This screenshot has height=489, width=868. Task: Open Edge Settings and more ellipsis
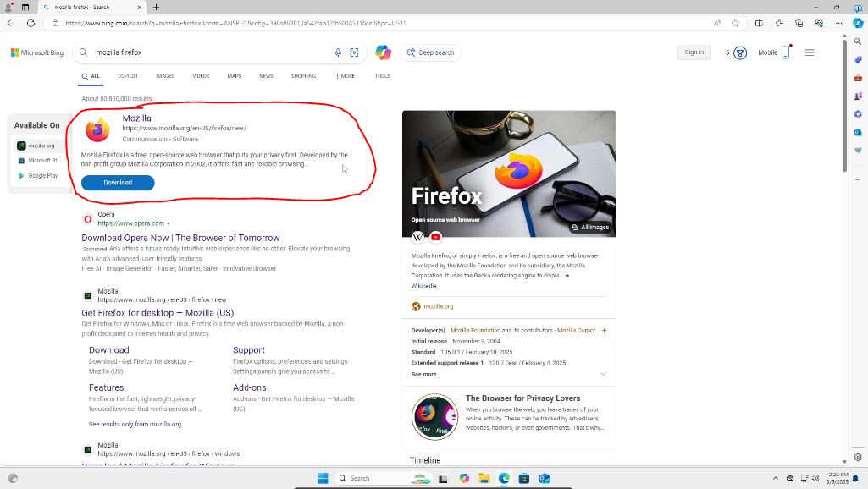pos(838,23)
